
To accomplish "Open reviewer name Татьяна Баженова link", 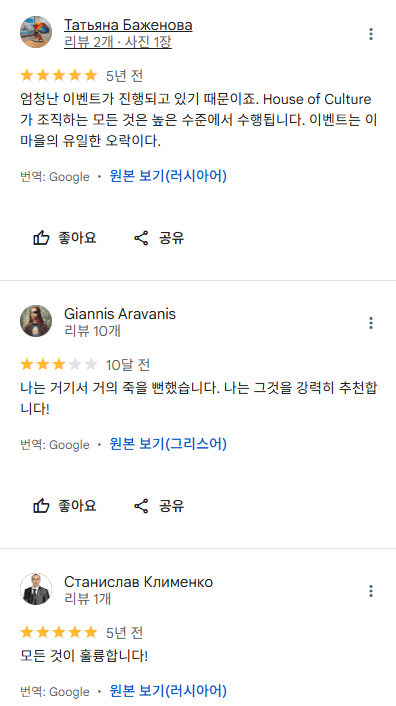I will [x=128, y=24].
